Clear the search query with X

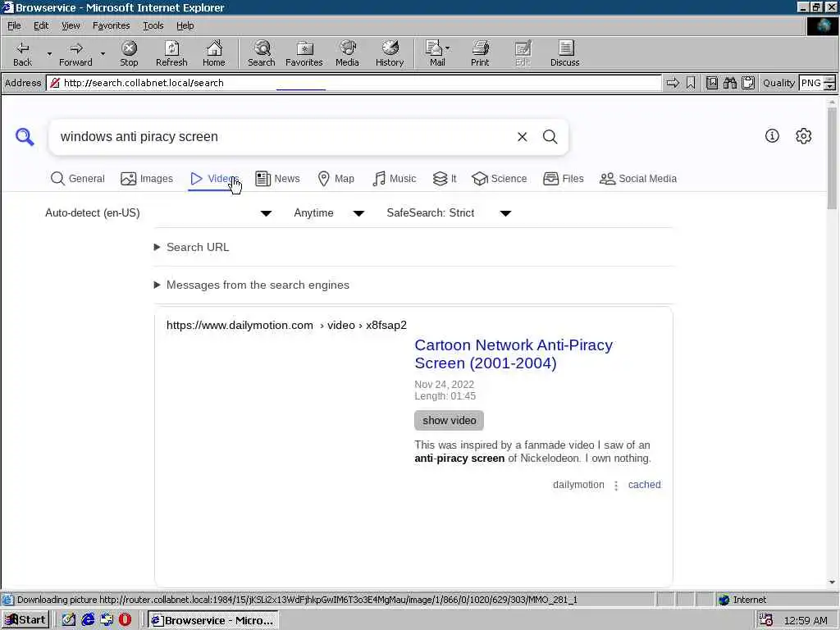523,137
